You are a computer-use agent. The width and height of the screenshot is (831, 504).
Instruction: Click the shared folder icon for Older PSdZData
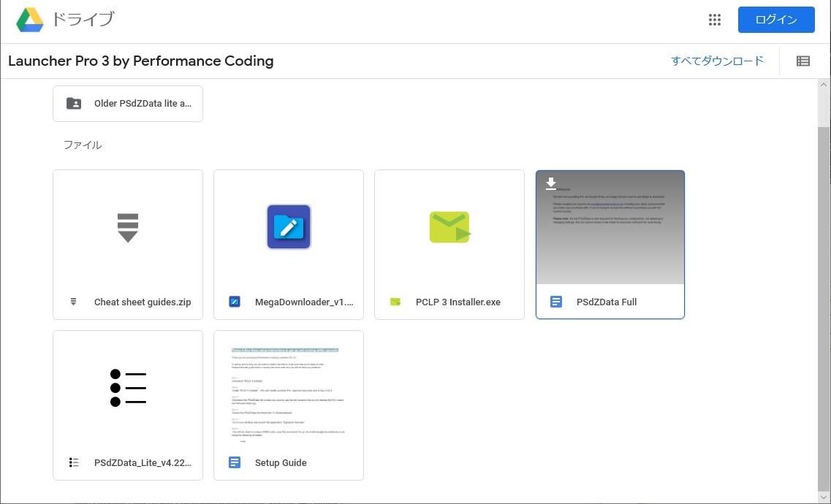click(74, 103)
